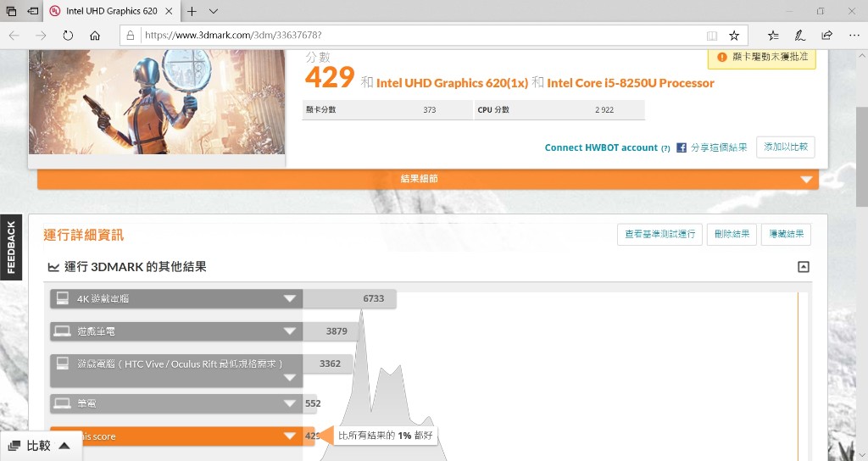Add this page to favorites star
This screenshot has height=461, width=868.
734,36
